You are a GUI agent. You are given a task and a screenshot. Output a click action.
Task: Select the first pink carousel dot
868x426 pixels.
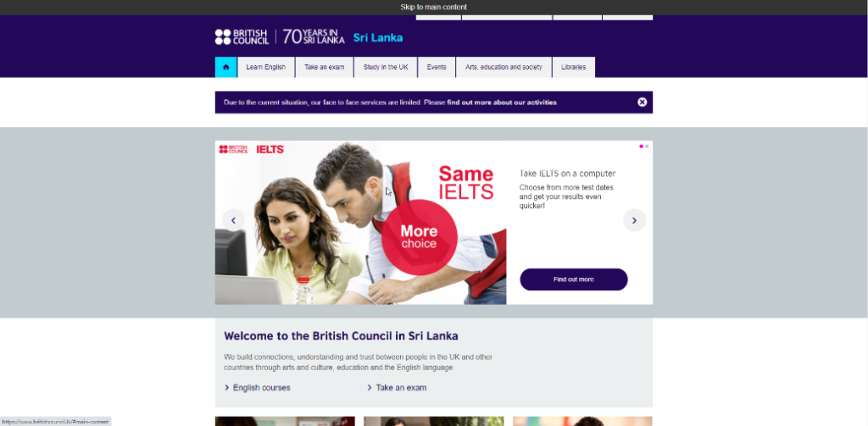[641, 147]
